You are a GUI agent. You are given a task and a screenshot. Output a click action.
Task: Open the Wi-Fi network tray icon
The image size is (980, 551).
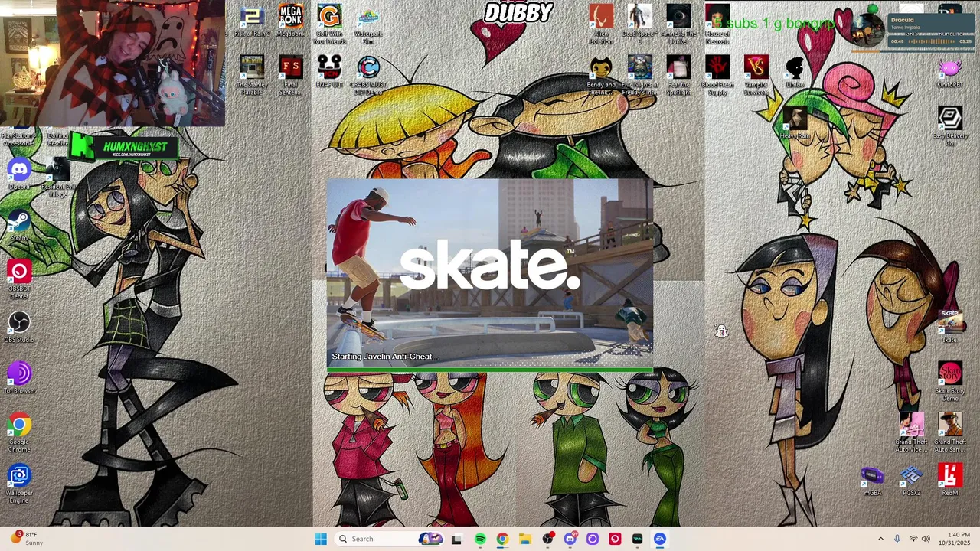pos(913,539)
